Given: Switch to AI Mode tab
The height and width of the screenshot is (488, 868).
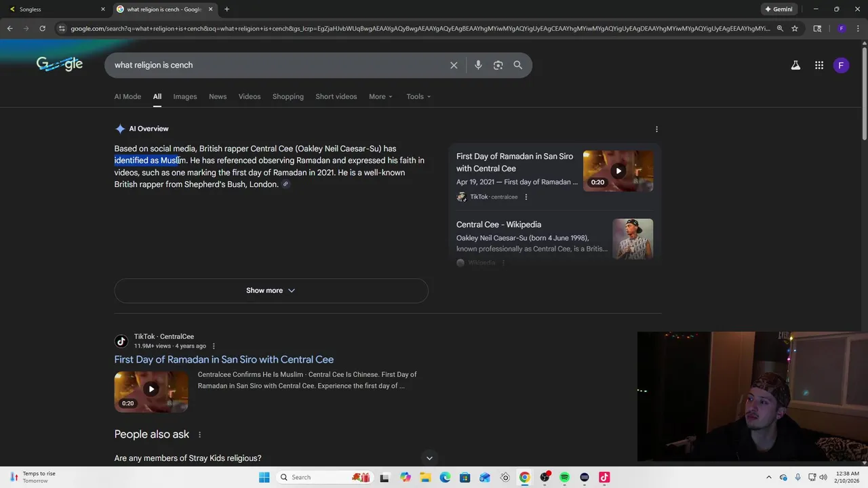Looking at the screenshot, I should click(x=127, y=96).
